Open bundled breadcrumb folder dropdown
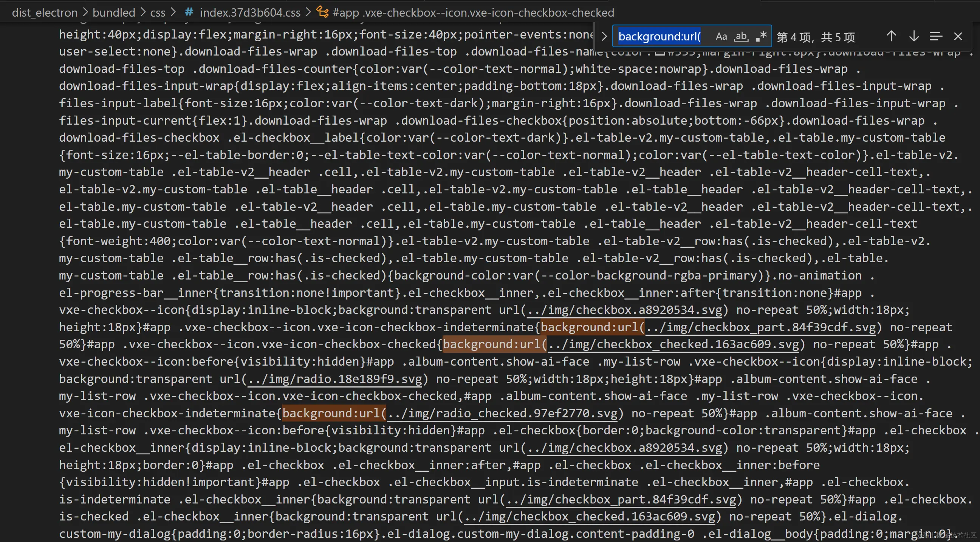Viewport: 980px width, 542px height. (114, 12)
